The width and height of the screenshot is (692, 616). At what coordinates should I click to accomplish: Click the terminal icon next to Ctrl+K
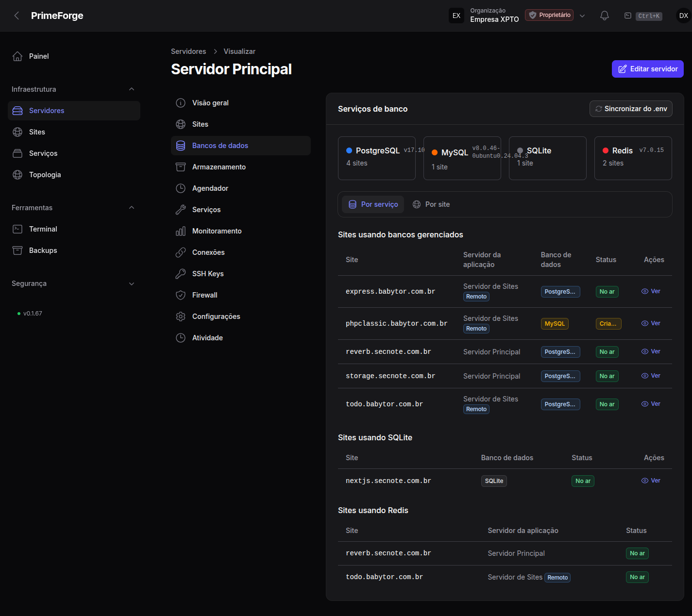coord(628,16)
